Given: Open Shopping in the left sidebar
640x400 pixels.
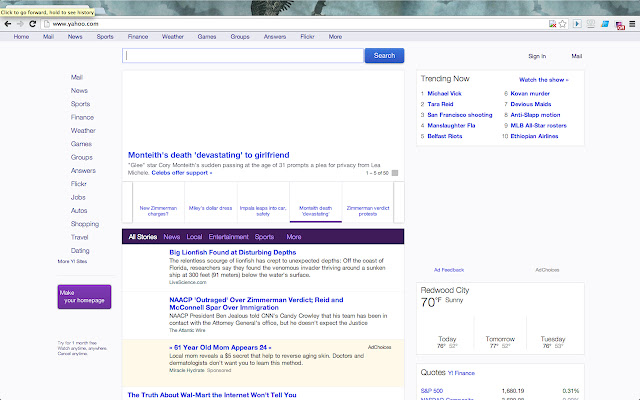Looking at the screenshot, I should 85,224.
